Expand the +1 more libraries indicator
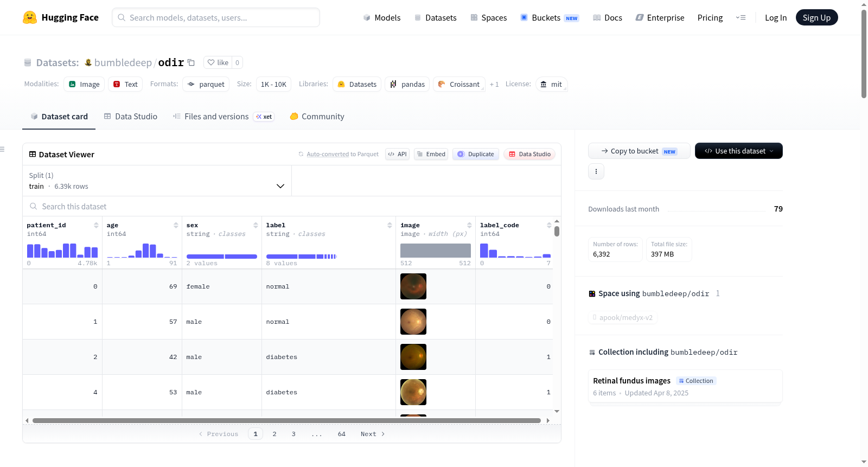The height and width of the screenshot is (467, 868). click(494, 84)
